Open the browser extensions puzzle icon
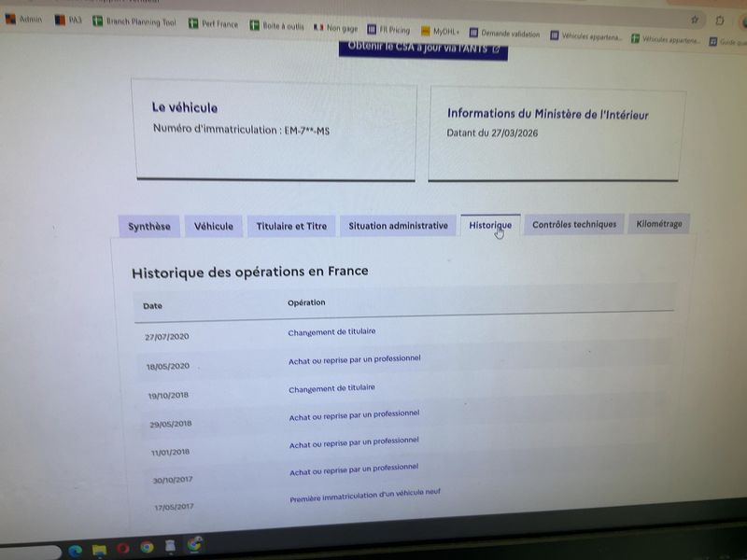The image size is (747, 560). pos(719,21)
